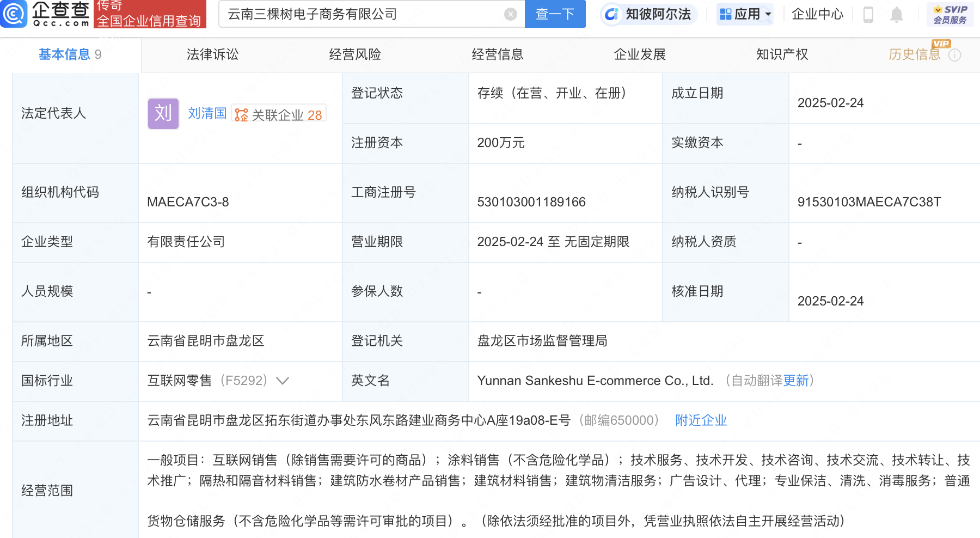Click 更新 link next to English name
Image resolution: width=980 pixels, height=538 pixels.
click(x=796, y=381)
